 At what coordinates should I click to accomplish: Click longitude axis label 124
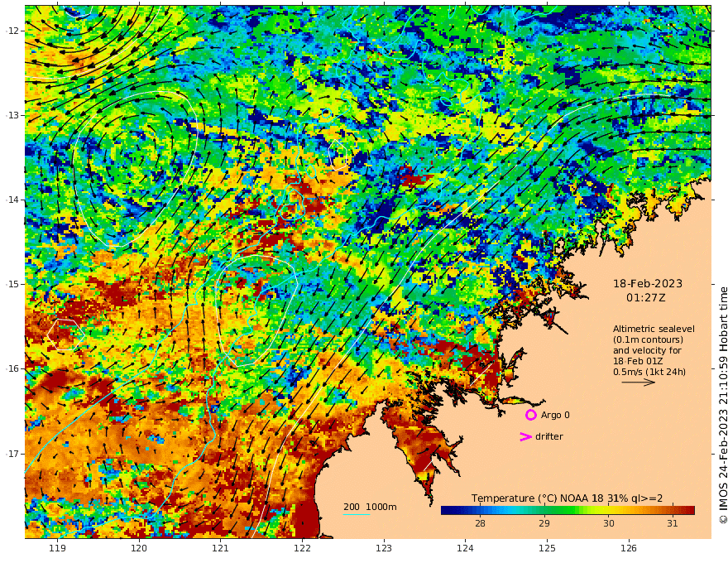point(466,549)
